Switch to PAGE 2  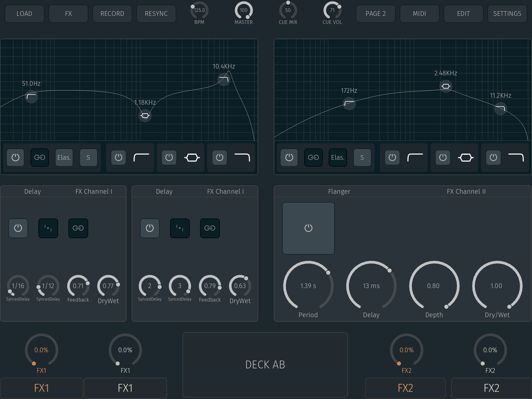[376, 14]
